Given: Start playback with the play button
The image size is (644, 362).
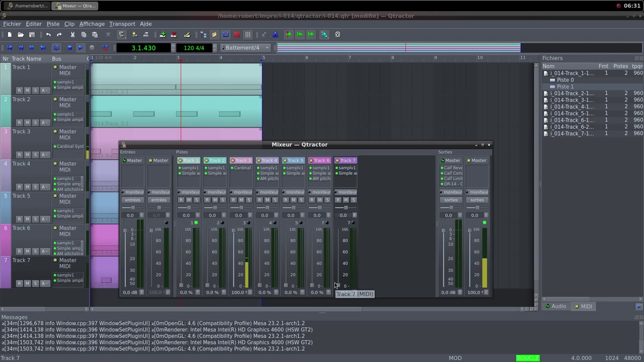Looking at the screenshot, I should [80, 48].
